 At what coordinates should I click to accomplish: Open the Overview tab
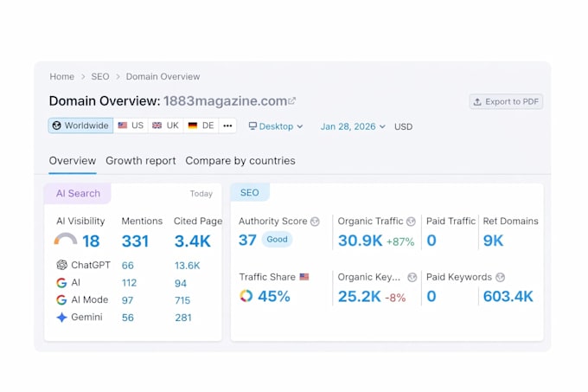[x=73, y=161]
